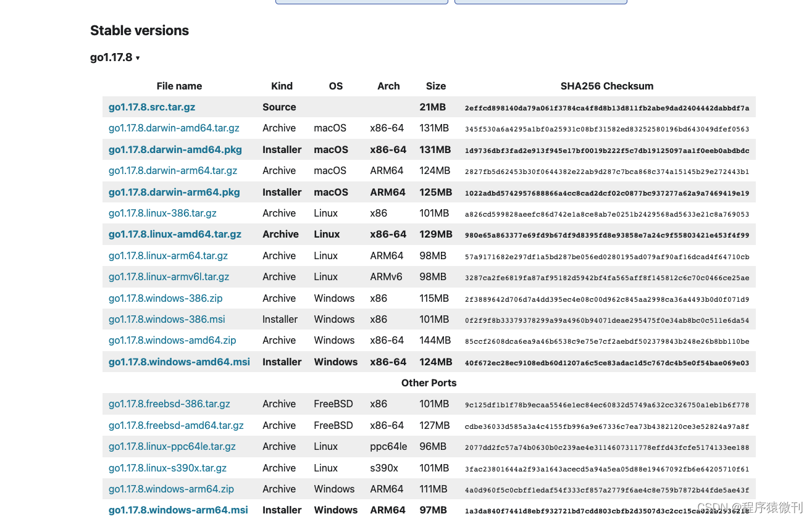Select go1.17.8.linux-amd64.tar.gz download
The height and width of the screenshot is (519, 812).
(x=175, y=235)
